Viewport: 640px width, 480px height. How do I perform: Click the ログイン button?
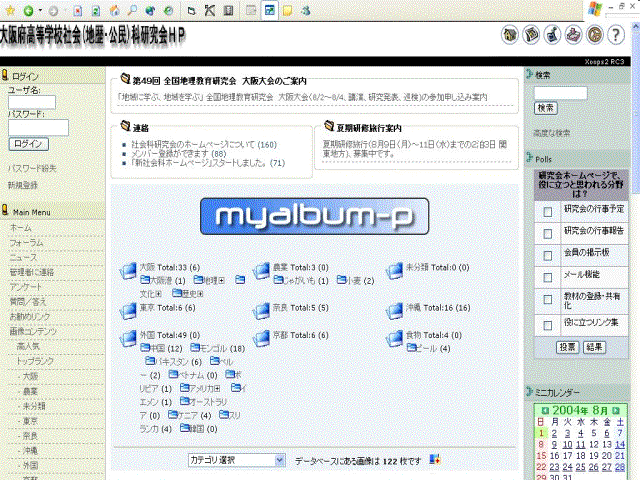(x=28, y=144)
